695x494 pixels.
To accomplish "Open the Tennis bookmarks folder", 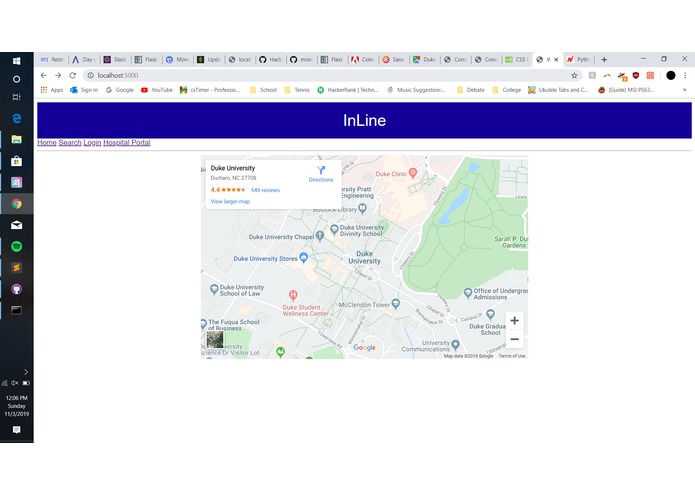I will point(297,90).
